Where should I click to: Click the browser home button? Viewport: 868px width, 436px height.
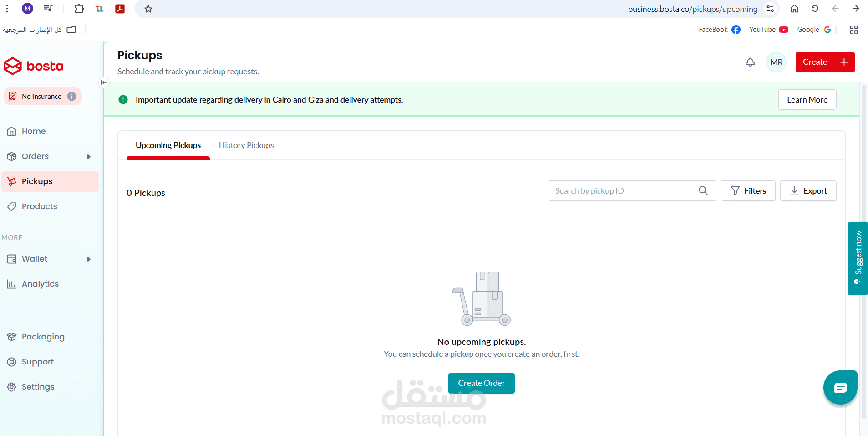tap(794, 9)
